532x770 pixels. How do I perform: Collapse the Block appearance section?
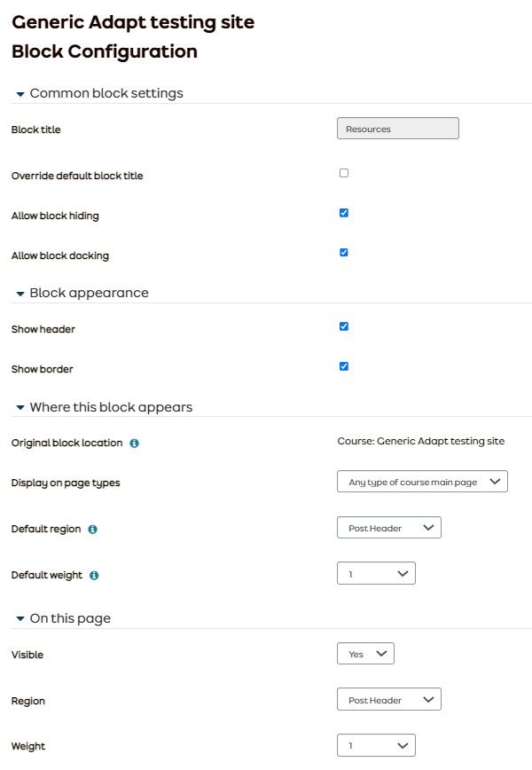tap(20, 294)
